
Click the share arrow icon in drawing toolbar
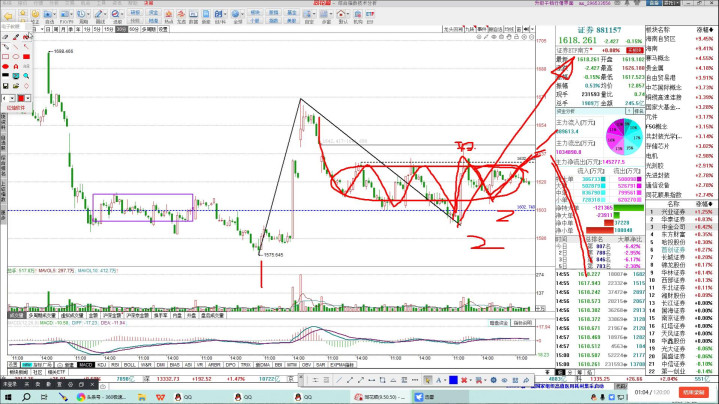click(x=526, y=380)
